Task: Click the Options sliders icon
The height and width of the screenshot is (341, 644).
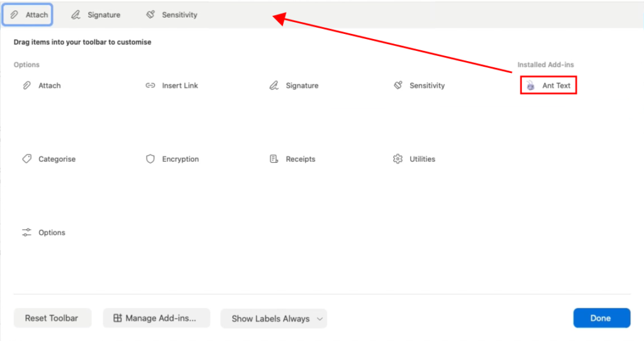Action: tap(26, 233)
